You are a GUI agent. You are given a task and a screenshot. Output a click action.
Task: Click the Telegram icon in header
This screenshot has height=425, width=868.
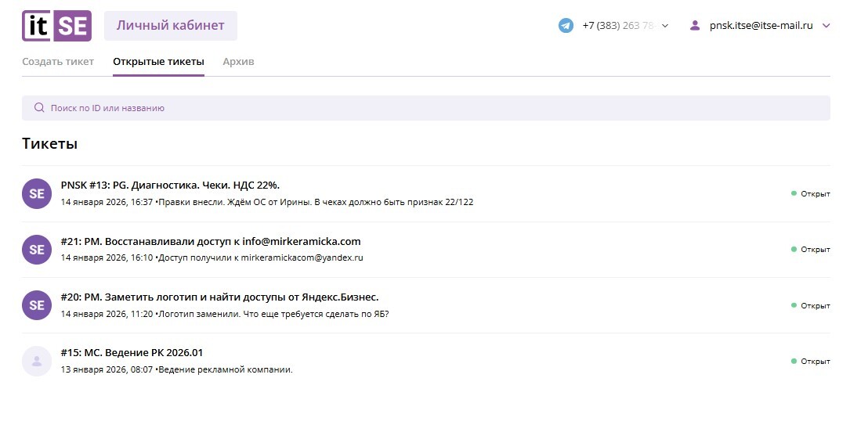566,26
